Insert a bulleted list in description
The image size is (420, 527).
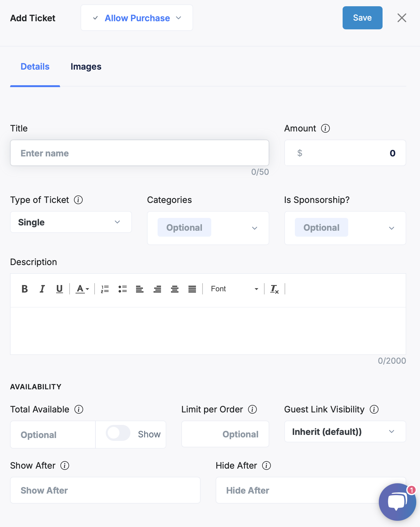click(122, 289)
